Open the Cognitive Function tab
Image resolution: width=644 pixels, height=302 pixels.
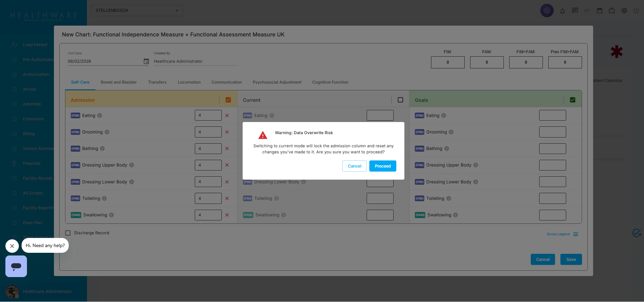click(x=330, y=82)
